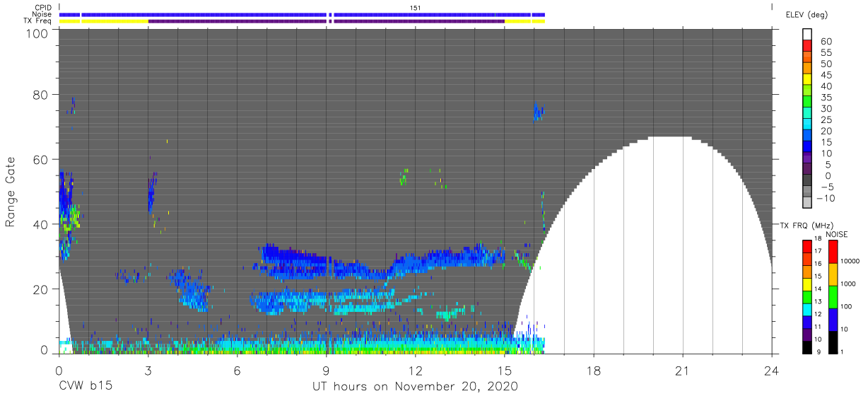868x401 pixels.
Task: Pick the dark gray -5 to 0 ELEV swatch
Action: coord(807,181)
